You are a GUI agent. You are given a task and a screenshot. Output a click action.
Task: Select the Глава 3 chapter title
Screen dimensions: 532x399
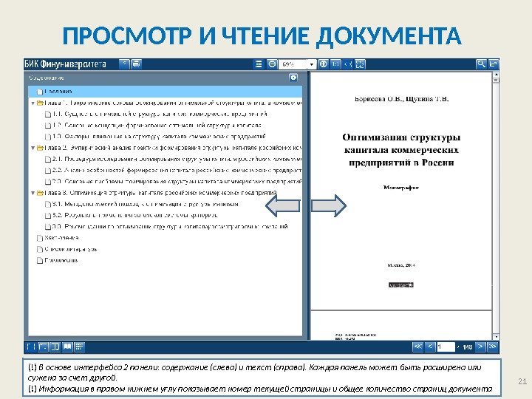(x=161, y=193)
